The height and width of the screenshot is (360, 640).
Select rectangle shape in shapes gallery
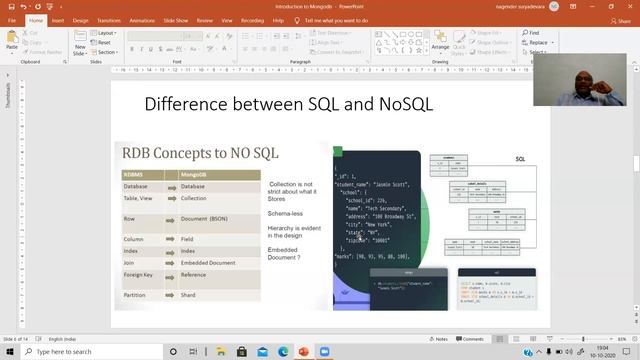coord(402,34)
